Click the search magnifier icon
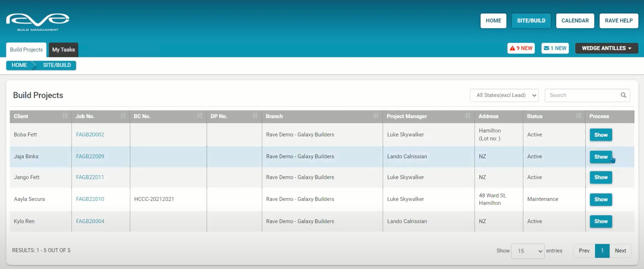 [x=623, y=95]
